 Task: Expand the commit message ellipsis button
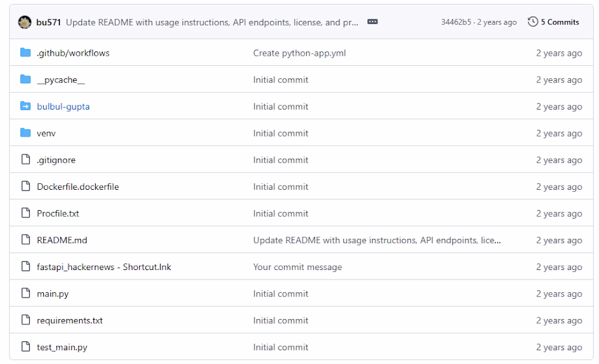[x=373, y=22]
